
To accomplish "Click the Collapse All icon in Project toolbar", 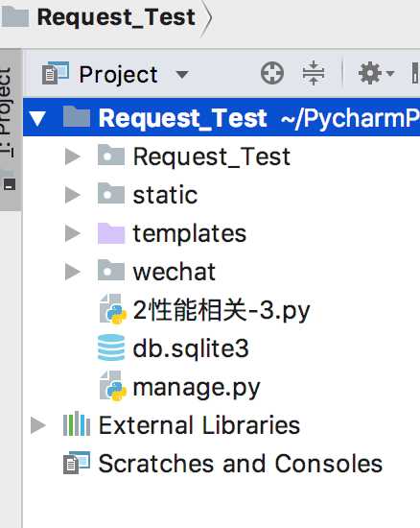I will pos(313,73).
